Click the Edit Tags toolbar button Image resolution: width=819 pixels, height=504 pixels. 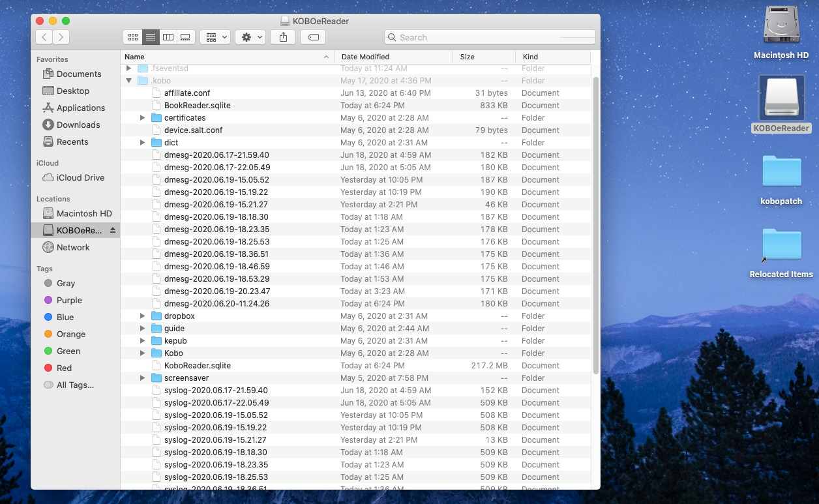[313, 37]
